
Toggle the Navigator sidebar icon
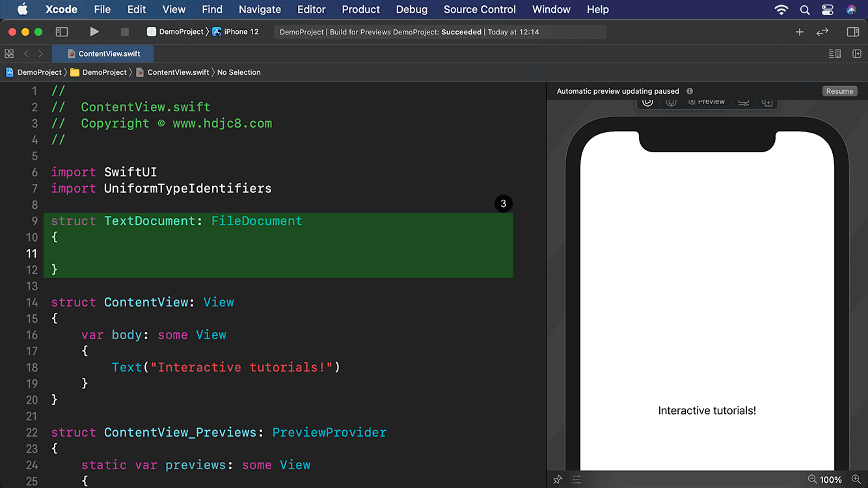coord(62,31)
